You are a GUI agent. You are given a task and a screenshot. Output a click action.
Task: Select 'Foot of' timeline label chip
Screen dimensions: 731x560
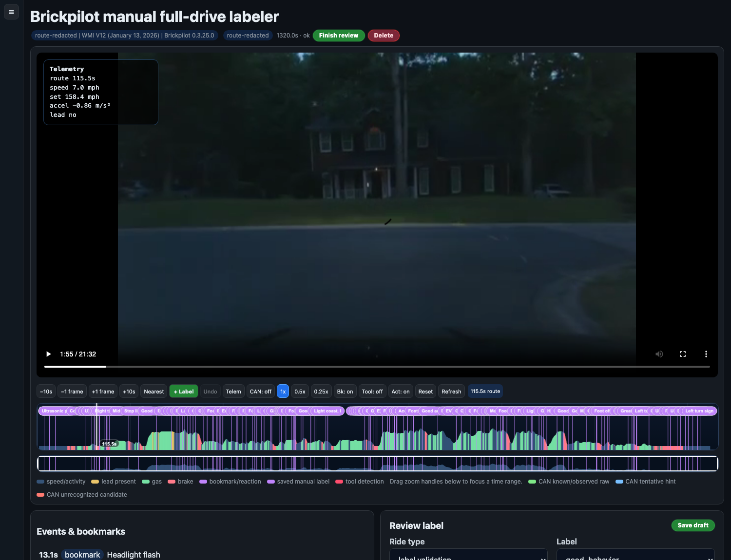pyautogui.click(x=602, y=411)
